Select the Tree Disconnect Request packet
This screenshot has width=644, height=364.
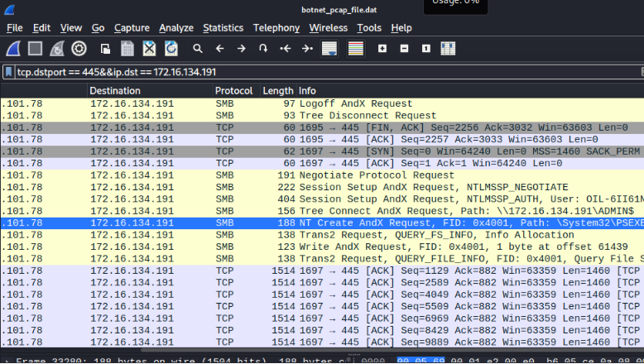(322, 116)
